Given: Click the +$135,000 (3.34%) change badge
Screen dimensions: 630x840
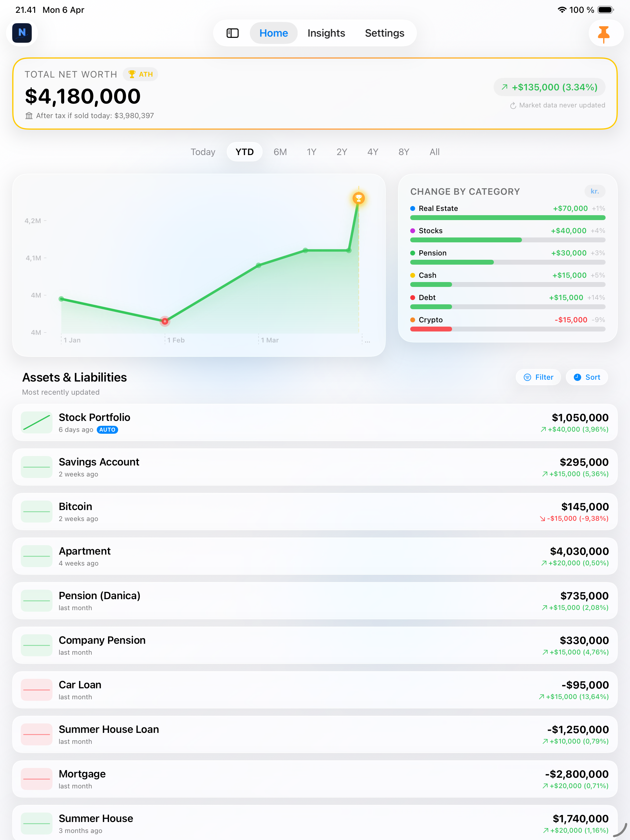Looking at the screenshot, I should [x=549, y=87].
